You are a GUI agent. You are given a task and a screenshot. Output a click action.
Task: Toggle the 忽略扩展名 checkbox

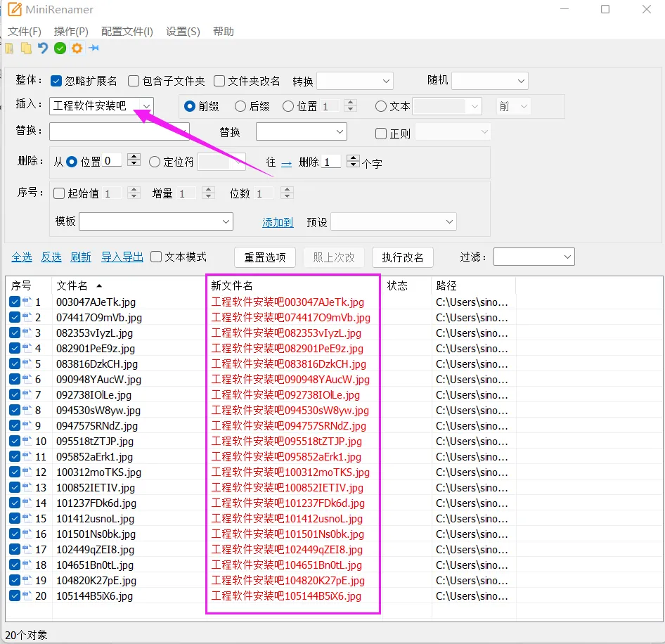click(56, 81)
